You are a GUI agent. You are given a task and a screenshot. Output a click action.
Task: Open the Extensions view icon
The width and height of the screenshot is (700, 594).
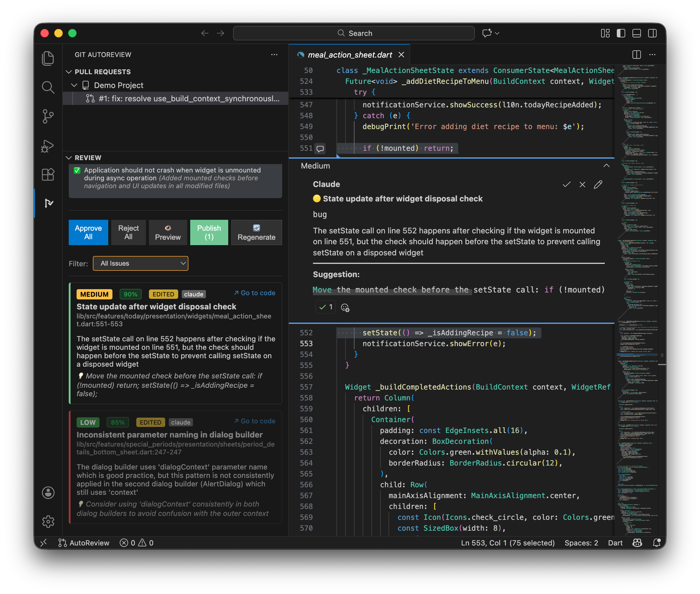coord(48,174)
